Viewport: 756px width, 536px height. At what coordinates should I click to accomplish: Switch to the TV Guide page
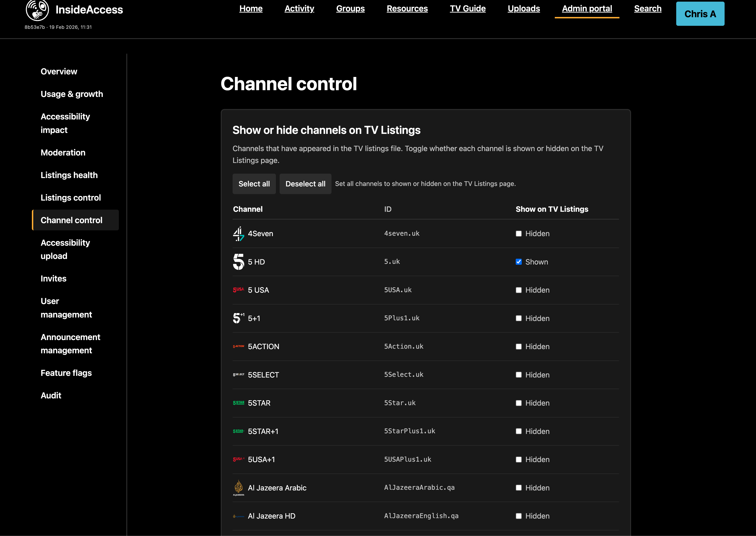coord(468,9)
